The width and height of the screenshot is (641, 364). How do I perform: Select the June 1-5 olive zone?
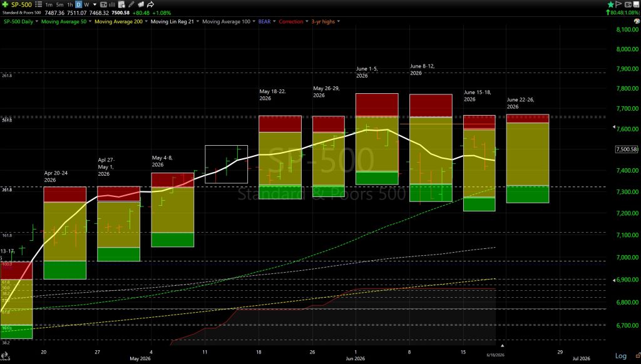(377, 144)
